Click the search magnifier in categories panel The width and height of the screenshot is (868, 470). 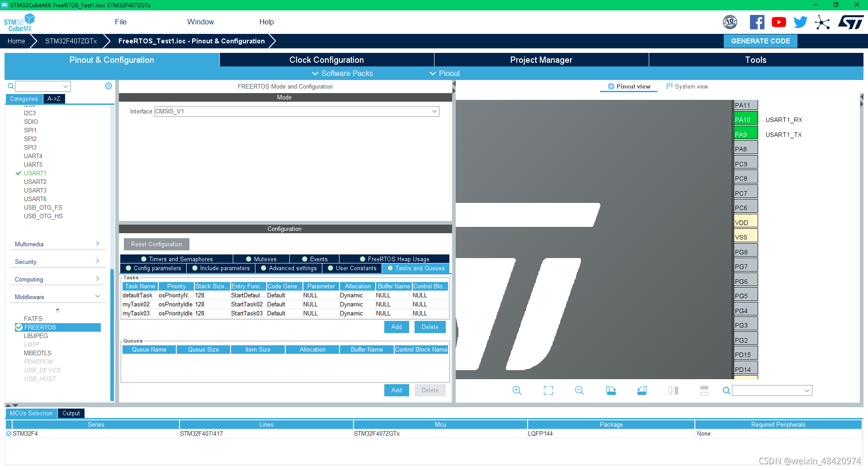11,86
